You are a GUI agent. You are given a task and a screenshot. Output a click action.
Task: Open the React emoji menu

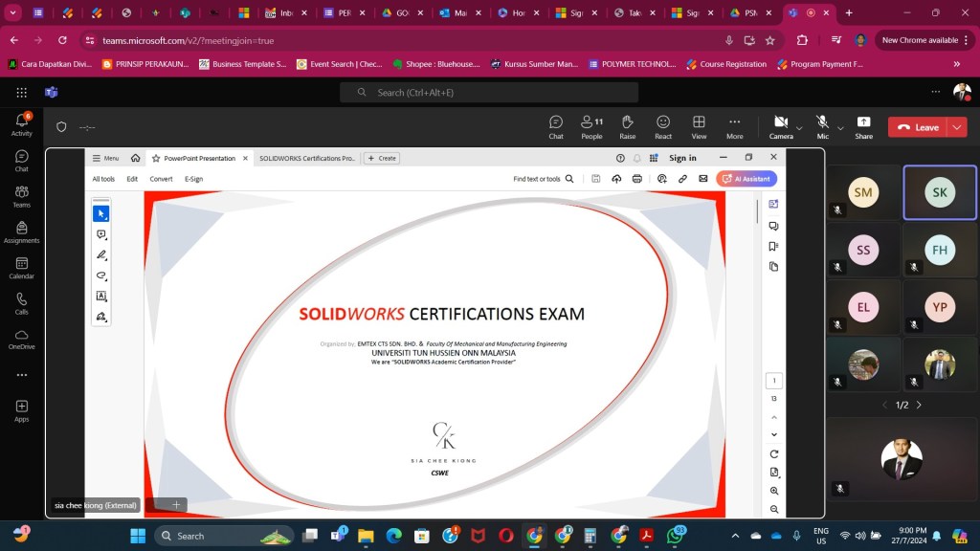point(663,125)
